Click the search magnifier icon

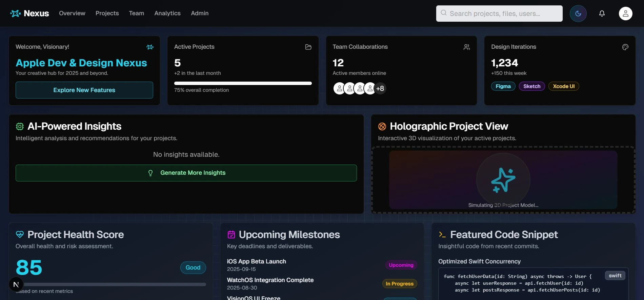pyautogui.click(x=443, y=13)
